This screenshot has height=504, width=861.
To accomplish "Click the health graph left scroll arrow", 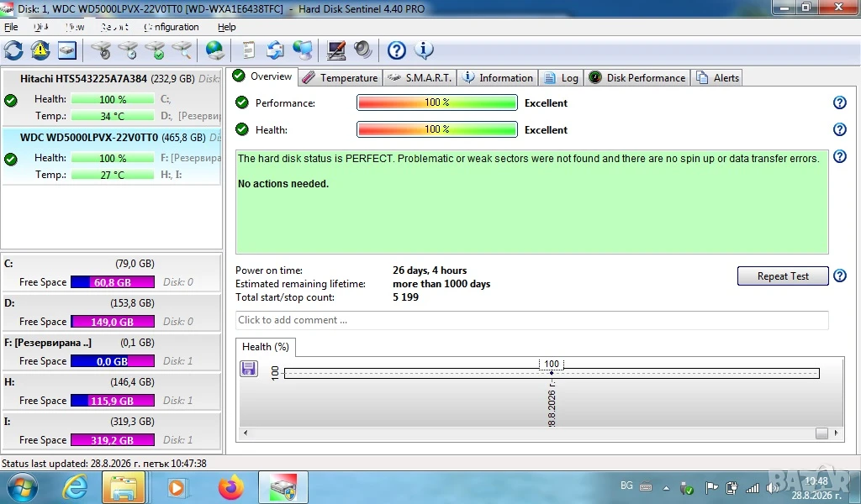I will pos(246,433).
